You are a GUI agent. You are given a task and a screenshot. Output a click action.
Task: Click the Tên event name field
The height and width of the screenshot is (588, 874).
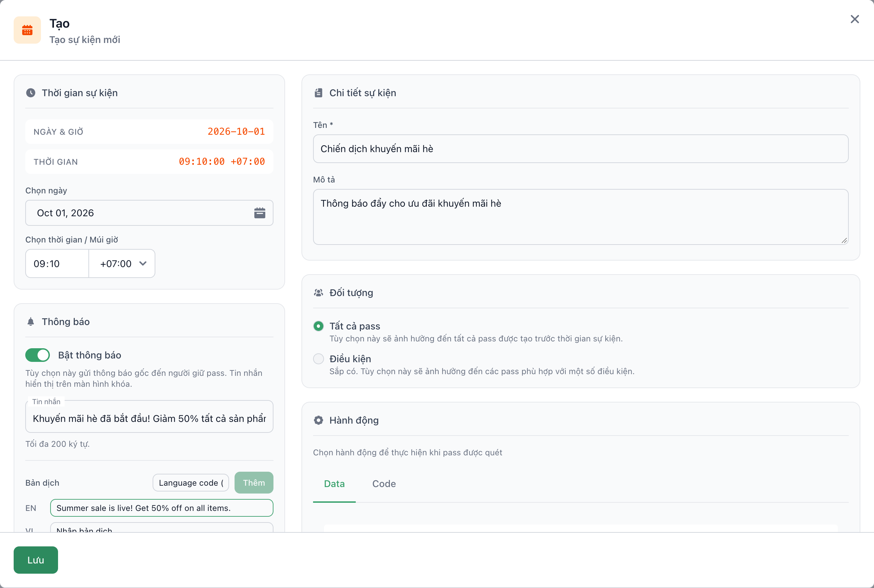(580, 148)
